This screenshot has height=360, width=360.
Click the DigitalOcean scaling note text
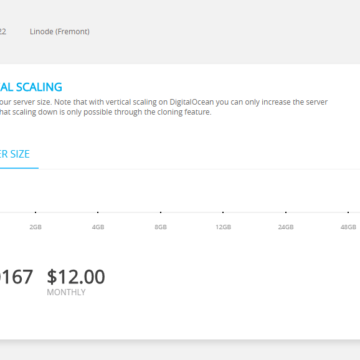coord(164,102)
